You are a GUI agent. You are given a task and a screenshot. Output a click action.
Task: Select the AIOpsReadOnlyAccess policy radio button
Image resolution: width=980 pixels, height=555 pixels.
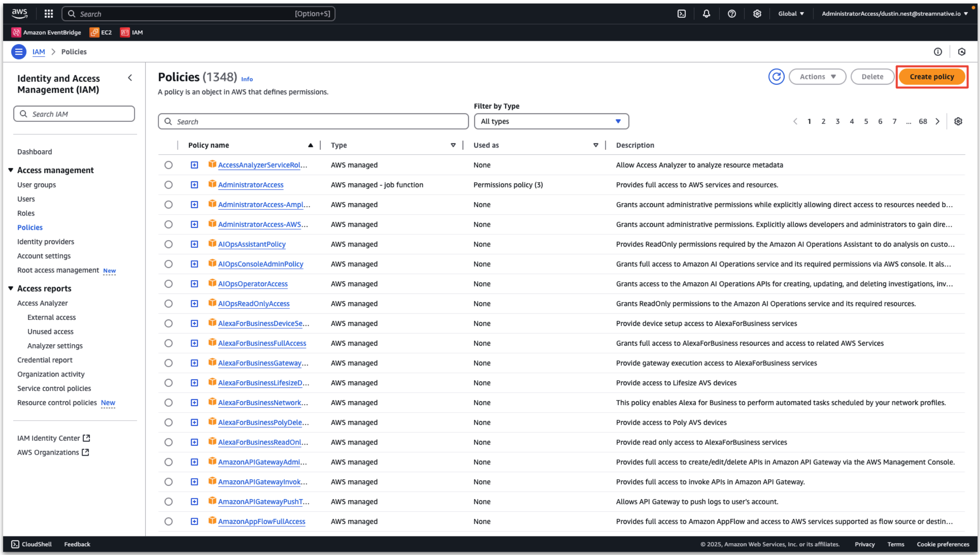[x=168, y=303]
